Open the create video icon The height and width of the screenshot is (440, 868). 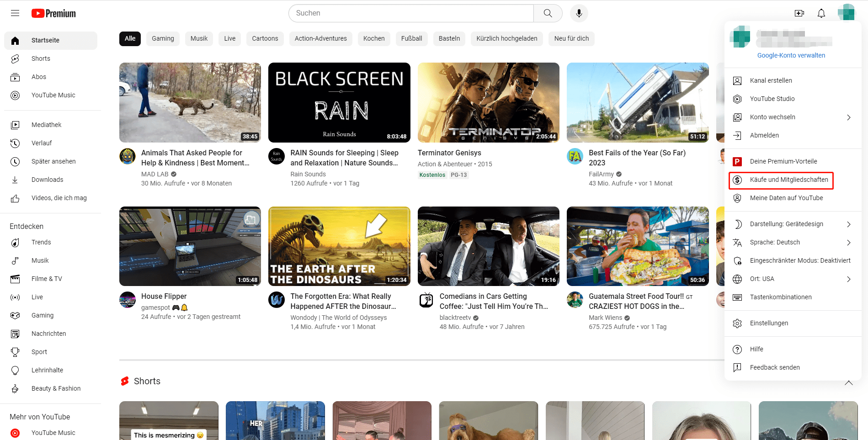point(799,13)
